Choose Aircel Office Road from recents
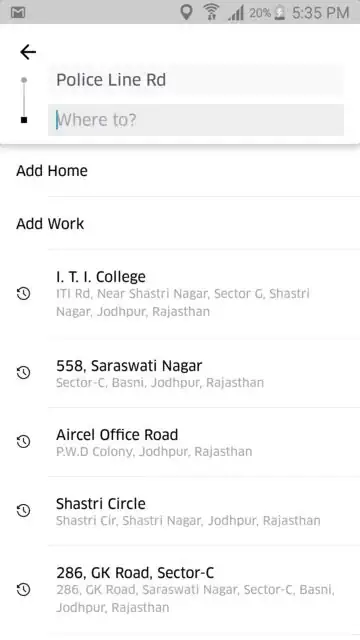The image size is (360, 640). point(180,442)
